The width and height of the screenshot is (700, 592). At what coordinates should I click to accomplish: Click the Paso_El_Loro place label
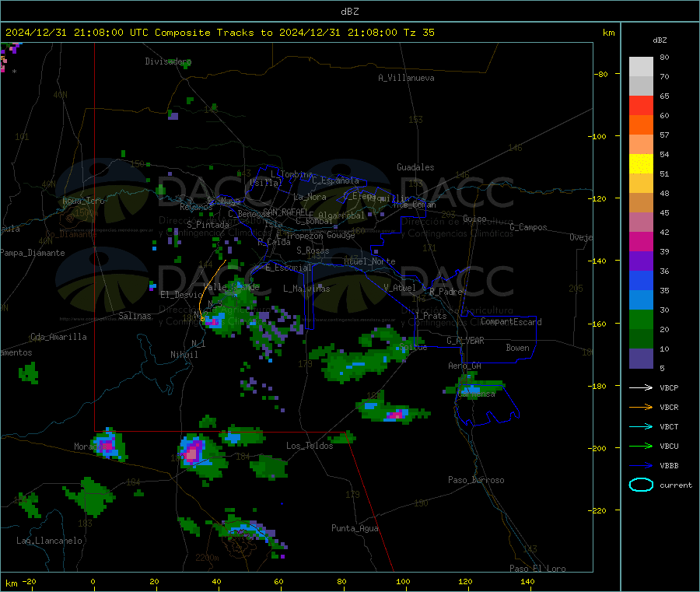[537, 569]
